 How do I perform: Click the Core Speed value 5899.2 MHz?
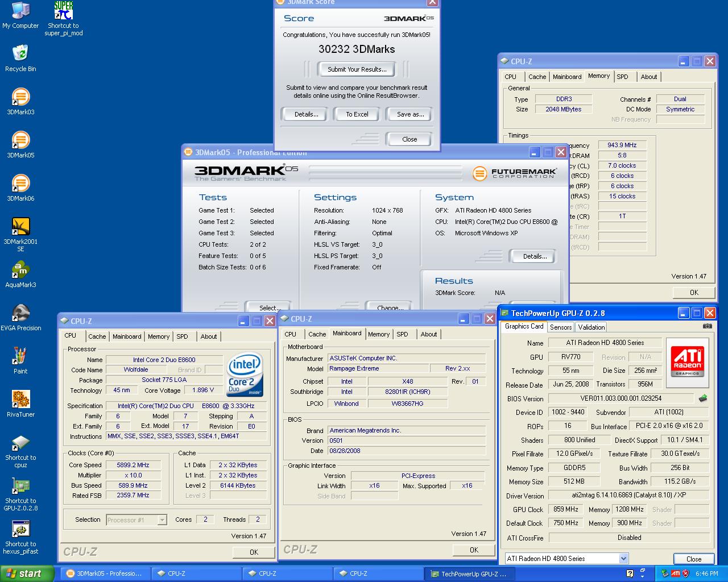click(x=133, y=465)
